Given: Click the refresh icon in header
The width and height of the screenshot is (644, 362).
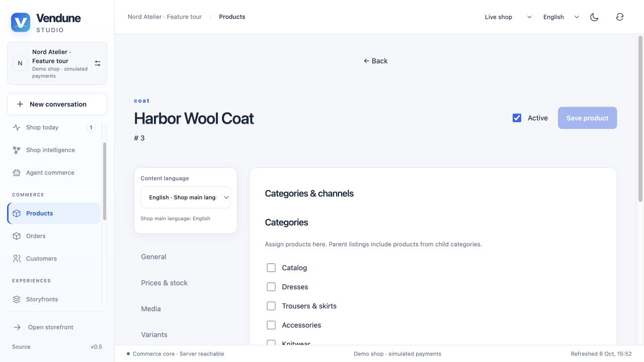Looking at the screenshot, I should [x=620, y=17].
